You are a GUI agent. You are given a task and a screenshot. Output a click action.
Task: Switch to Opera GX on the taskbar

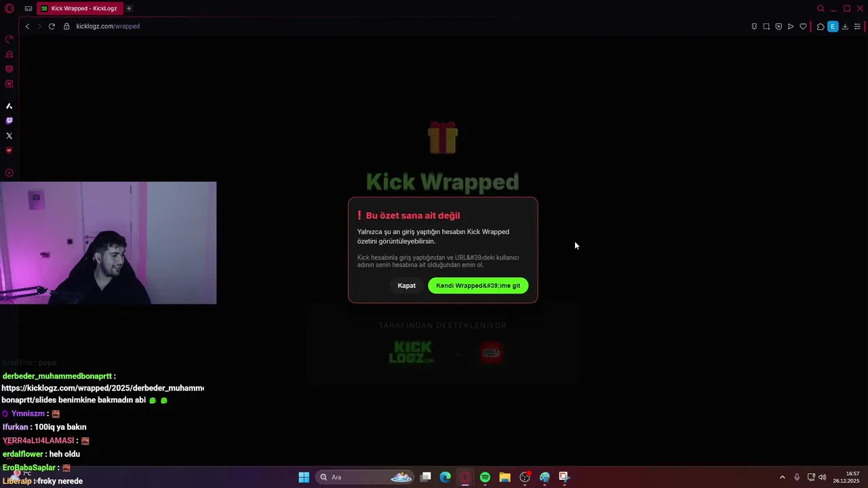tap(465, 477)
